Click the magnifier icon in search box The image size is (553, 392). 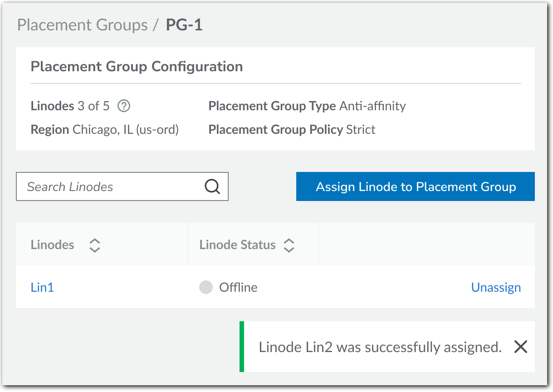[212, 186]
